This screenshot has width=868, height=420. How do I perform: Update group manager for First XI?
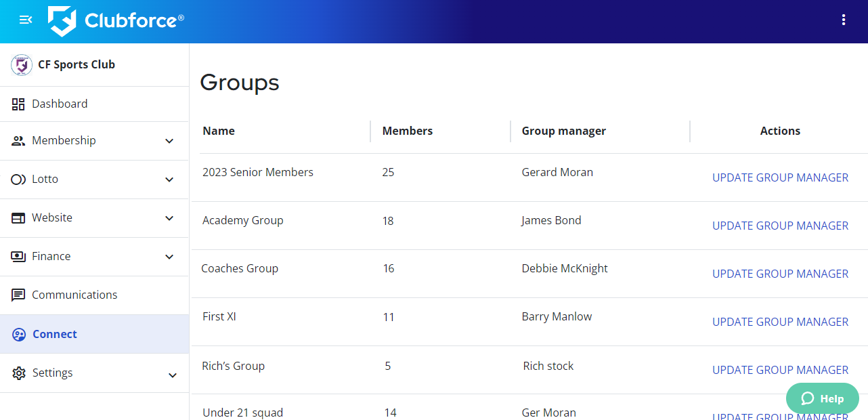click(x=780, y=322)
